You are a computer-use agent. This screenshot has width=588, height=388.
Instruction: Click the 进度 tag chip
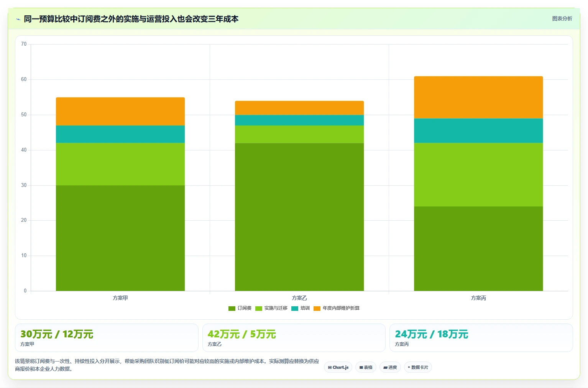tap(390, 367)
